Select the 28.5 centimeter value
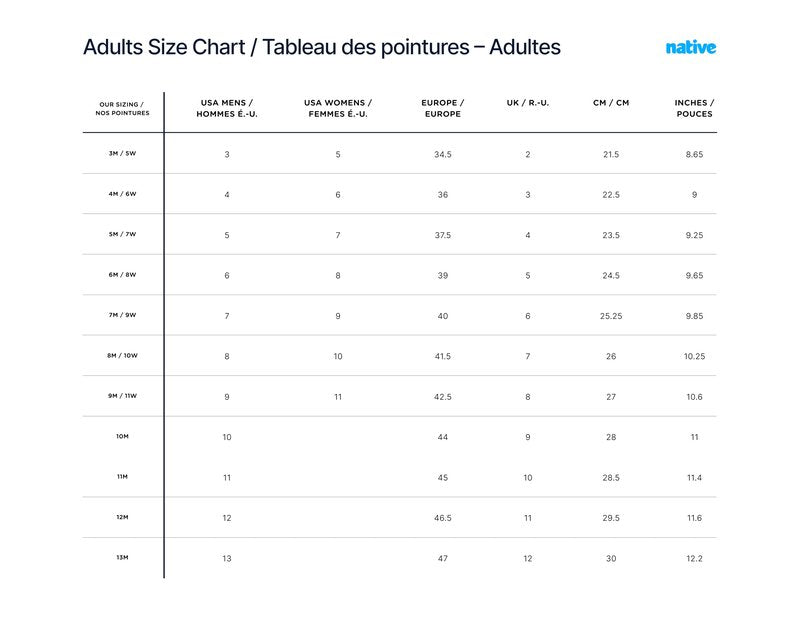 [x=611, y=478]
